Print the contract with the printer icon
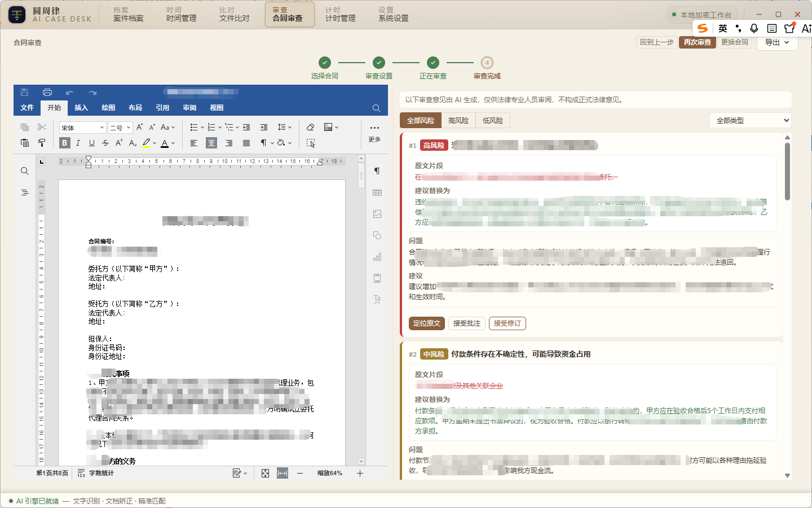812x508 pixels. (x=47, y=92)
